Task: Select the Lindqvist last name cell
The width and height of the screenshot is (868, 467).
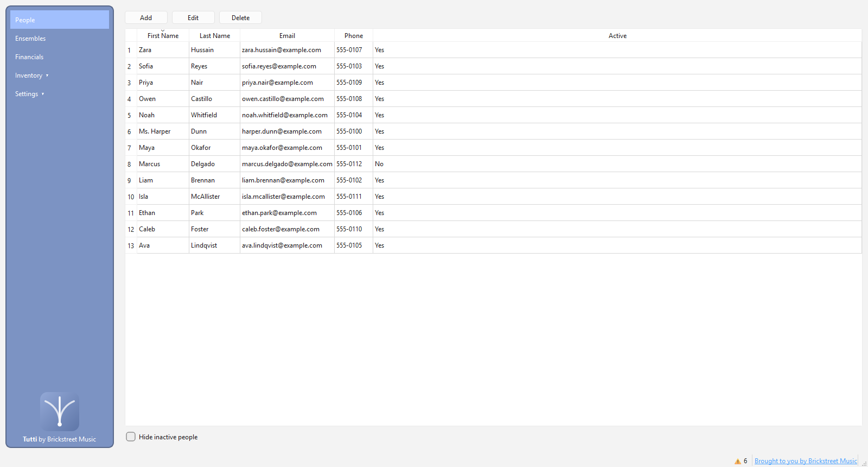Action: click(x=215, y=245)
